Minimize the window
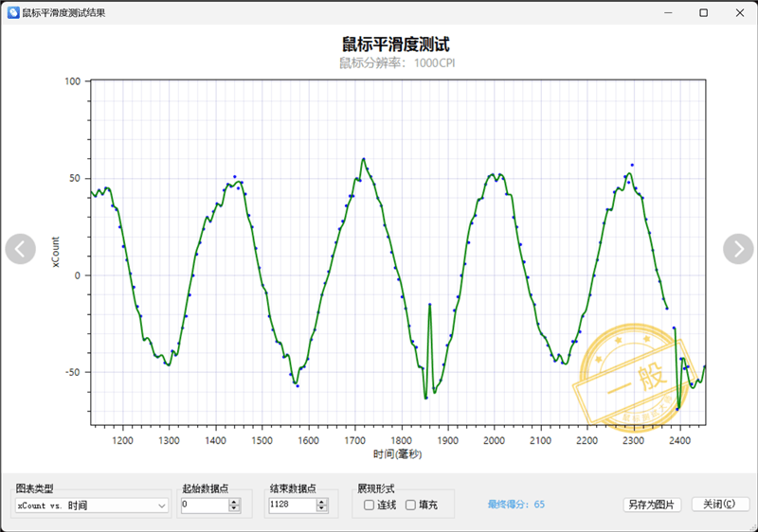 coord(668,13)
